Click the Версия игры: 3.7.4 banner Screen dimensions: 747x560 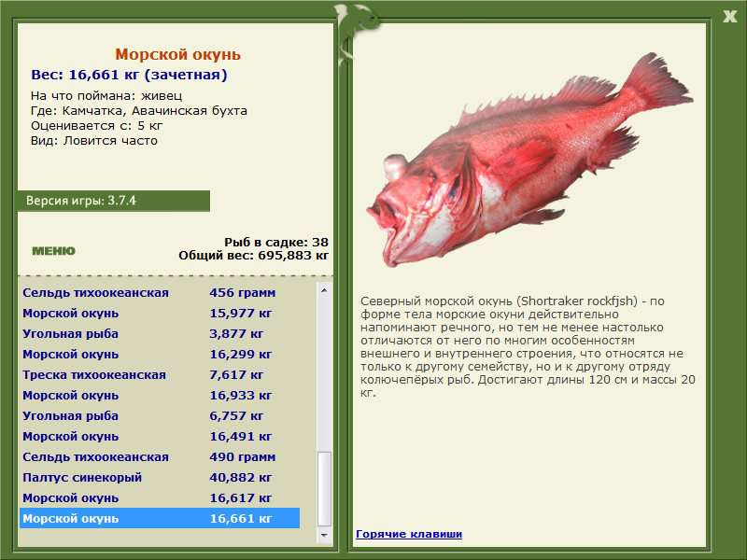pos(113,201)
